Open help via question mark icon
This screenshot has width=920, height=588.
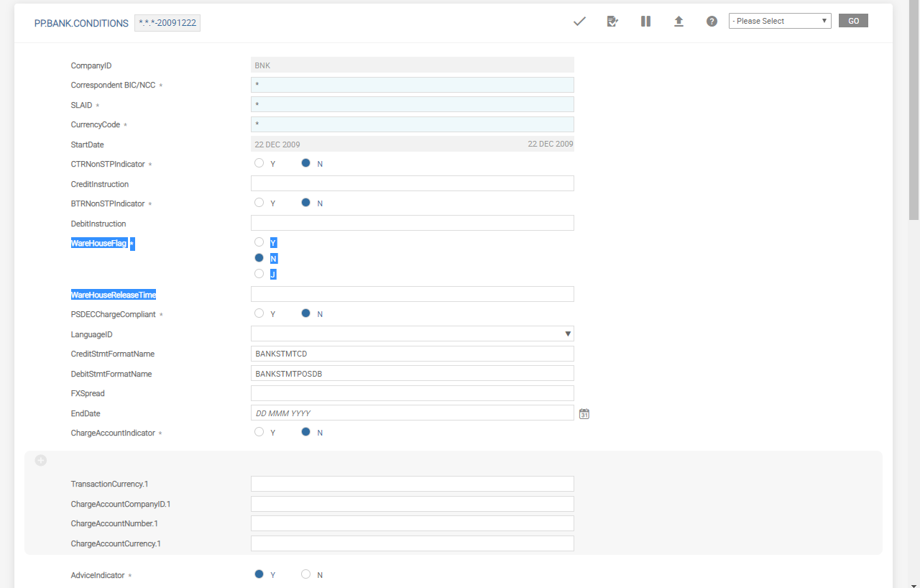coord(712,22)
